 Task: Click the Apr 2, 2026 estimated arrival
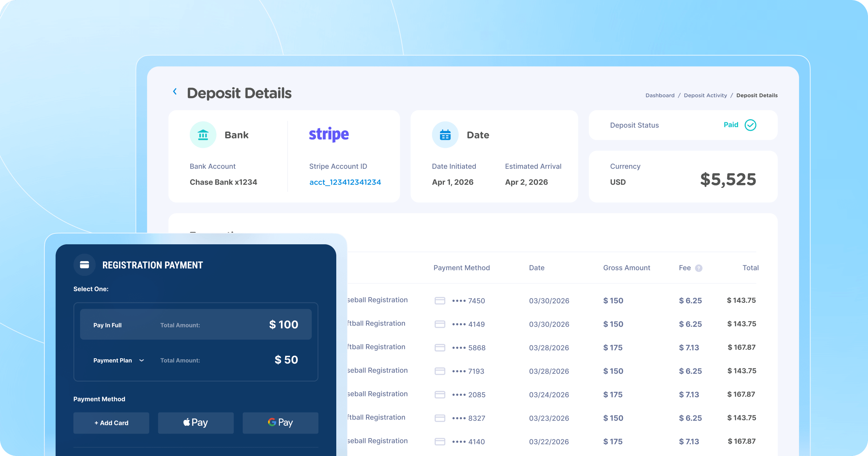(x=526, y=182)
